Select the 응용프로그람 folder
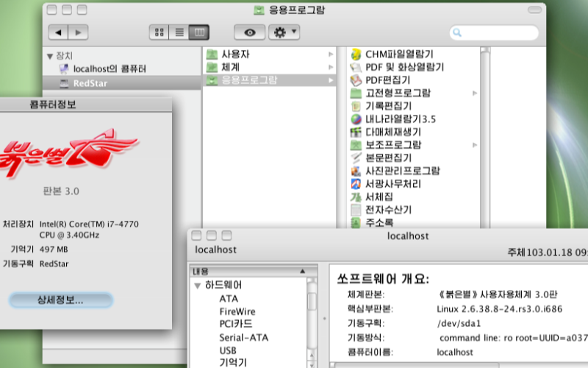588x368 pixels. (270, 80)
